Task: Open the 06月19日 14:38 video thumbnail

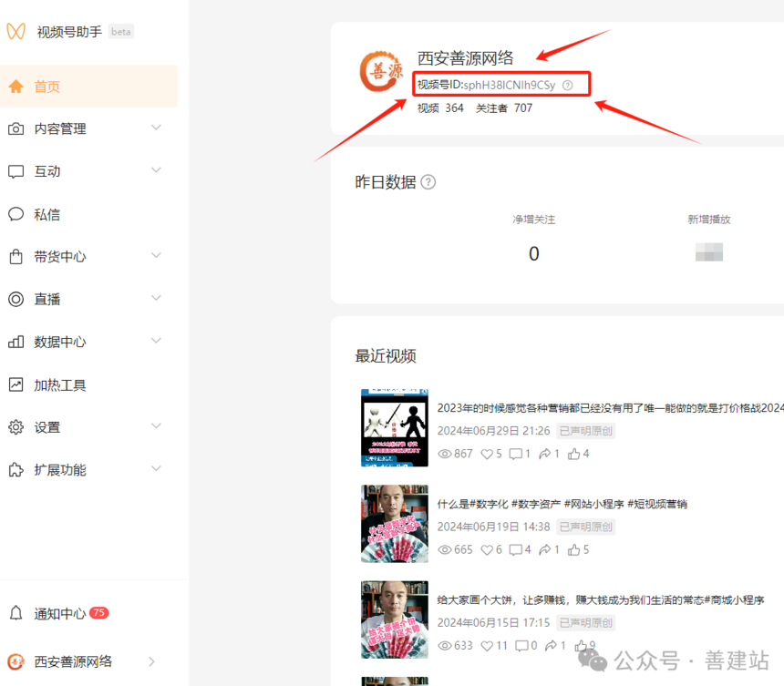Action: pyautogui.click(x=395, y=524)
